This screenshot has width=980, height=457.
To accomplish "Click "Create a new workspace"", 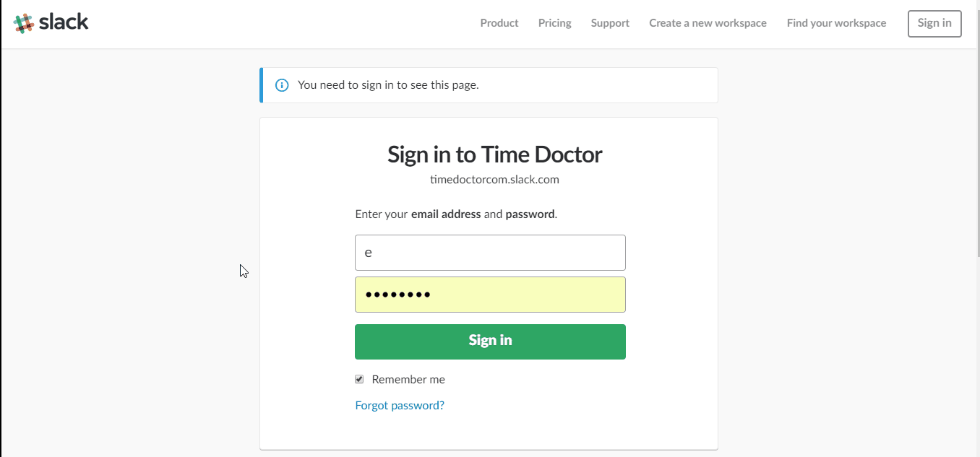I will tap(707, 23).
